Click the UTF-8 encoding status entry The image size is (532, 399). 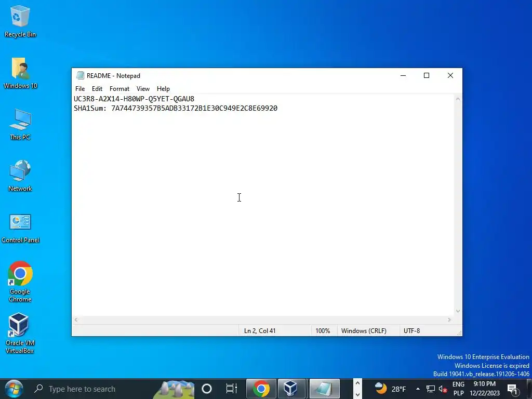[x=411, y=331]
